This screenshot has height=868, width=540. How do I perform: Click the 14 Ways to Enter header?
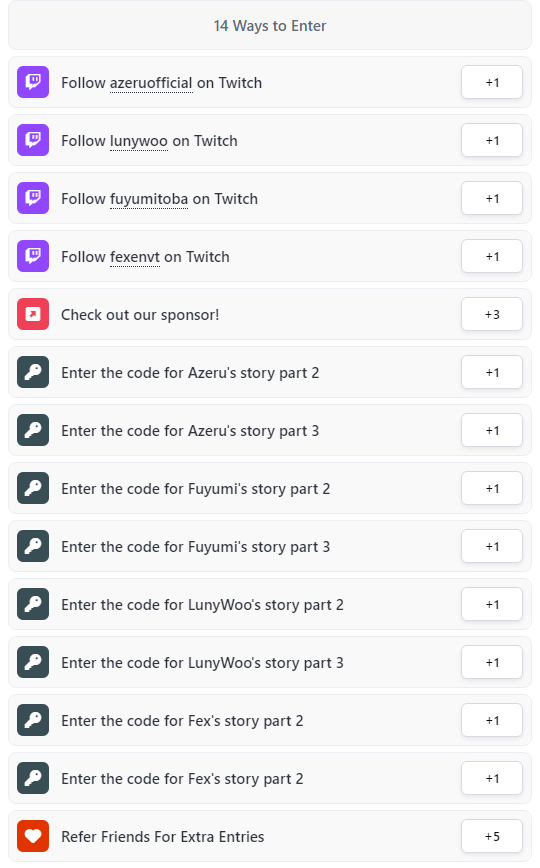tap(270, 25)
